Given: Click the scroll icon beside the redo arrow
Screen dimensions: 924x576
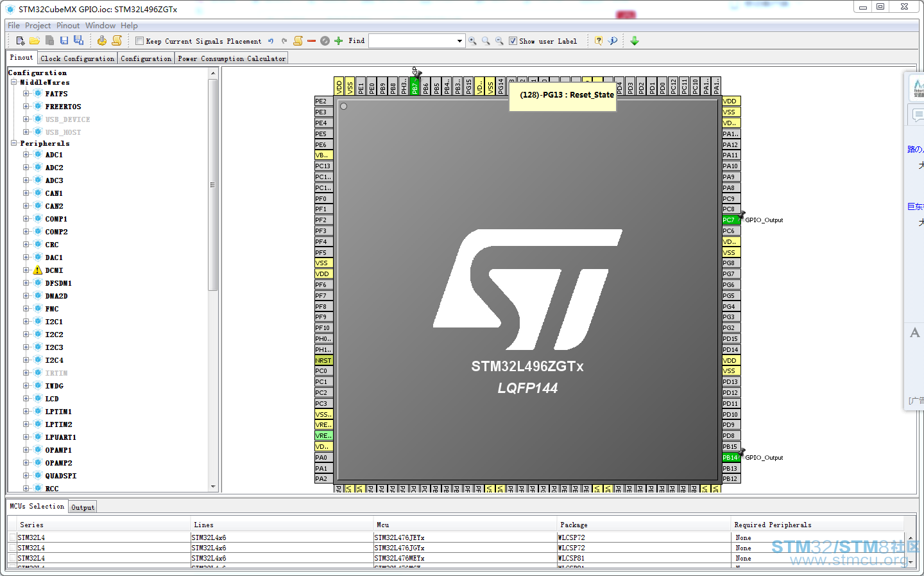Looking at the screenshot, I should 298,40.
